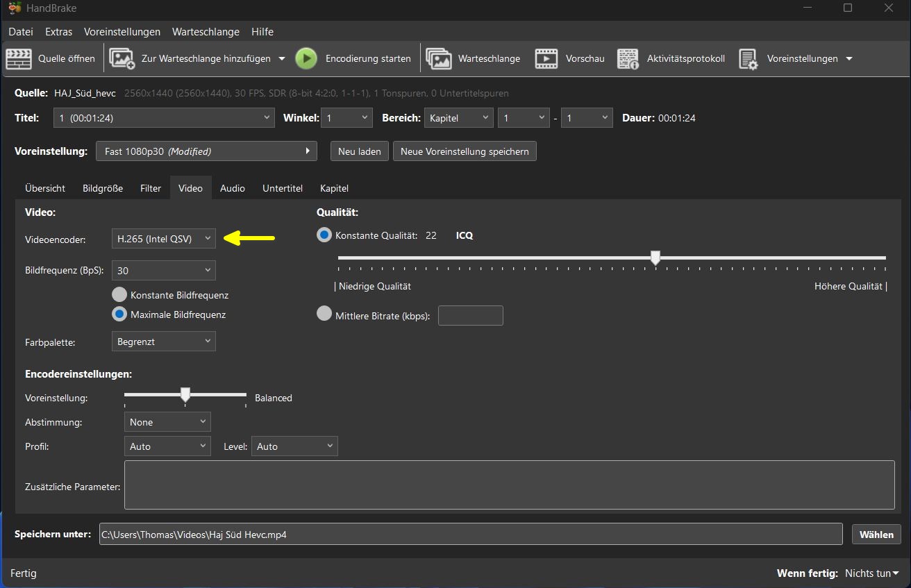911x588 pixels.
Task: Click Encodierung starten label
Action: coord(368,59)
